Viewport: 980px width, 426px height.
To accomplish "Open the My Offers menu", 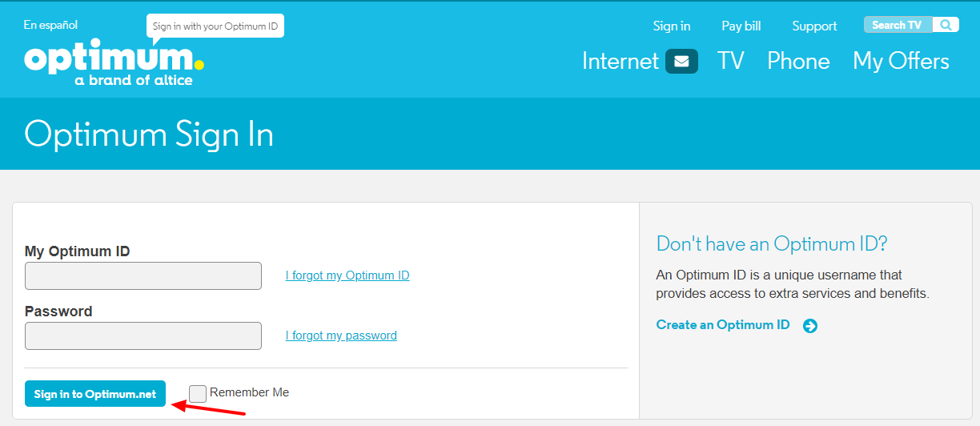I will (x=901, y=62).
